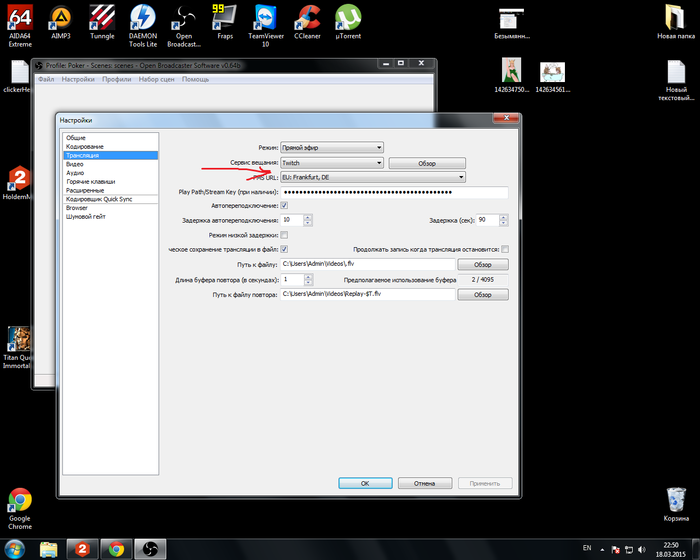
Task: Click OK button in settings
Action: tap(365, 483)
